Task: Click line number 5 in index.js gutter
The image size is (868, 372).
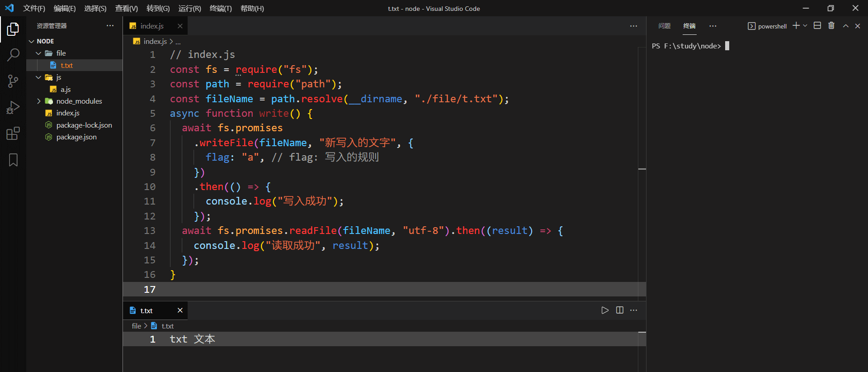Action: tap(153, 113)
